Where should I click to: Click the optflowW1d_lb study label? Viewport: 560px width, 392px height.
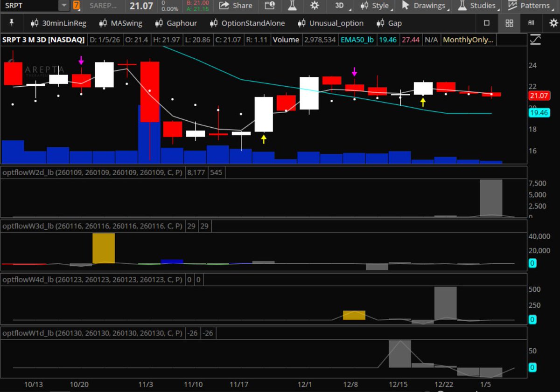[93, 333]
